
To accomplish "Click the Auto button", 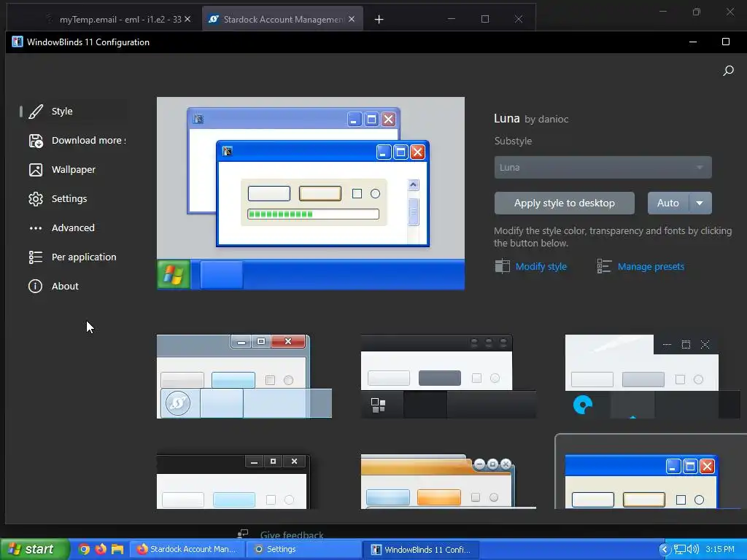I will pos(668,203).
